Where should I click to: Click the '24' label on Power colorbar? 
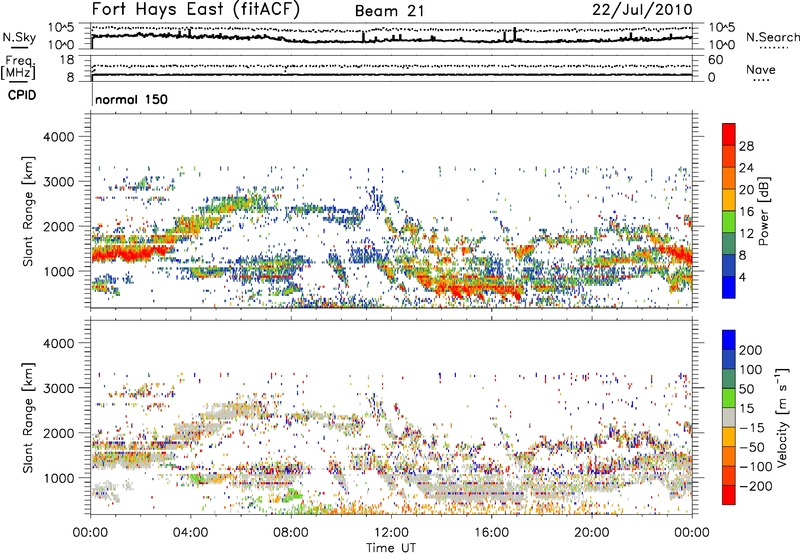coord(746,168)
